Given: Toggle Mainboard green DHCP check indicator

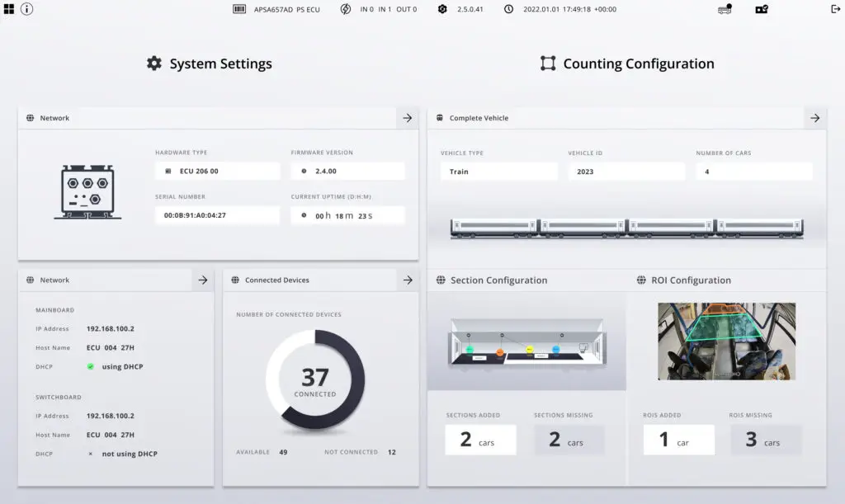Looking at the screenshot, I should [90, 366].
